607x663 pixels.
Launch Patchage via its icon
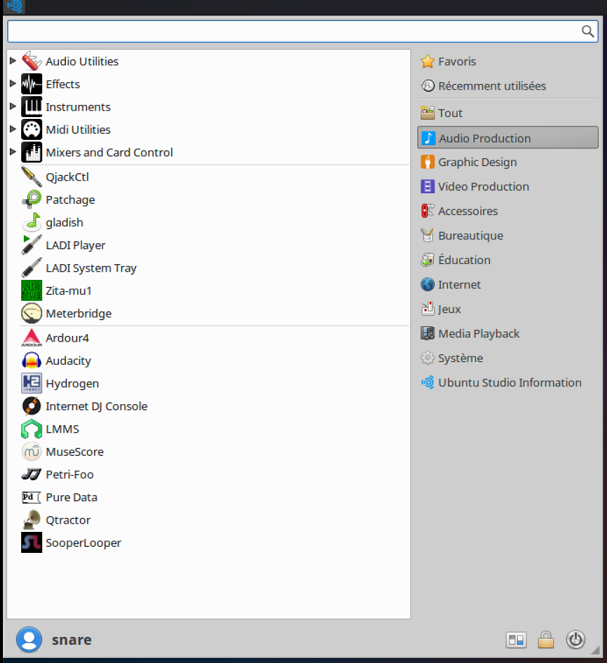pos(31,200)
